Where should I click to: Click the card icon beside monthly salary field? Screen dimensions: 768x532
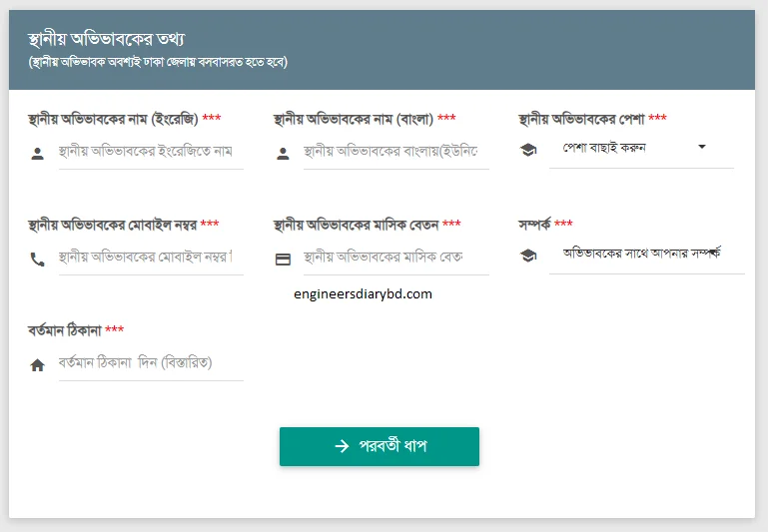pos(283,260)
